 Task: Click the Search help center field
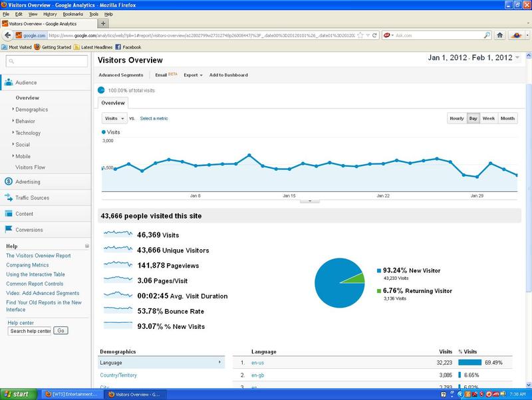click(29, 331)
